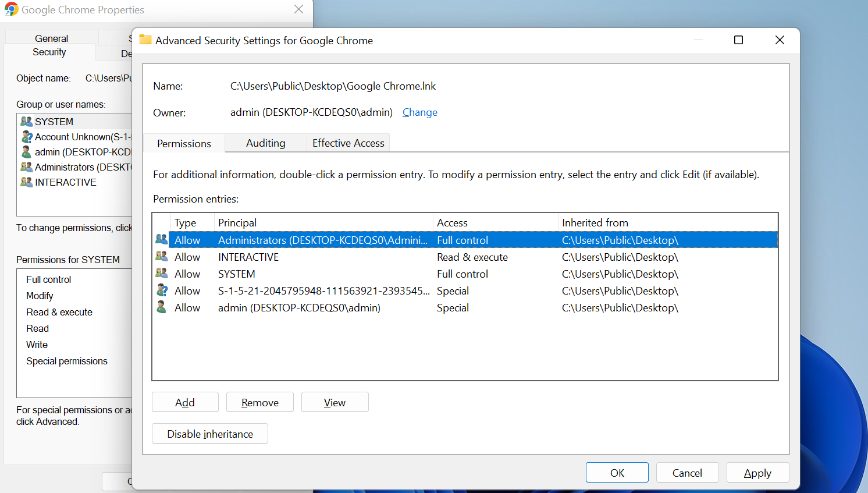868x493 pixels.
Task: Enable the Modify permission
Action: click(x=39, y=295)
